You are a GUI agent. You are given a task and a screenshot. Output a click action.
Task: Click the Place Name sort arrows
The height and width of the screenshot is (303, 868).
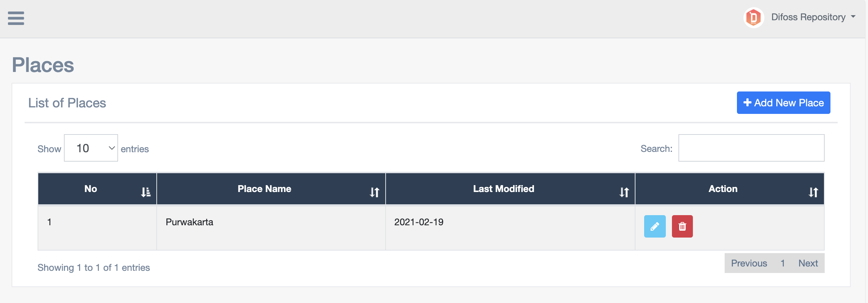click(374, 192)
